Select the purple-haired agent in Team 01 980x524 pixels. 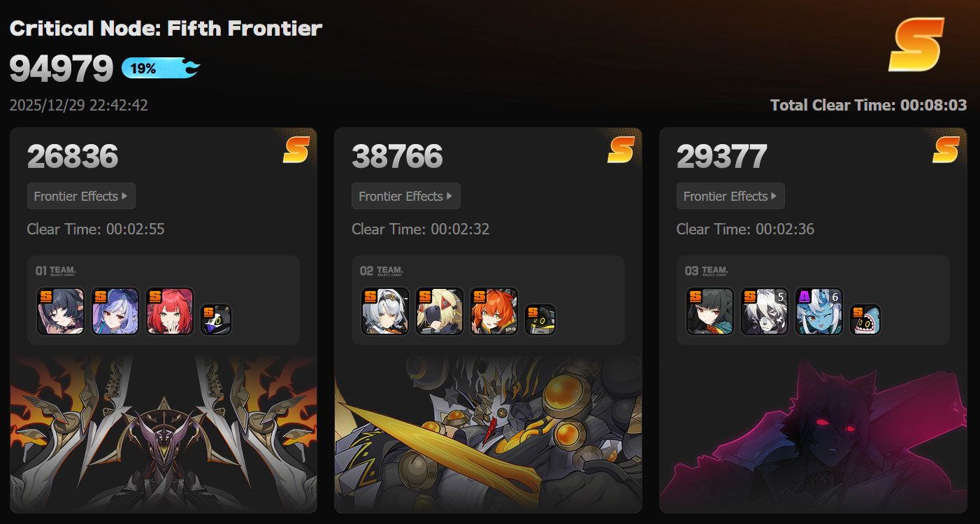click(115, 311)
